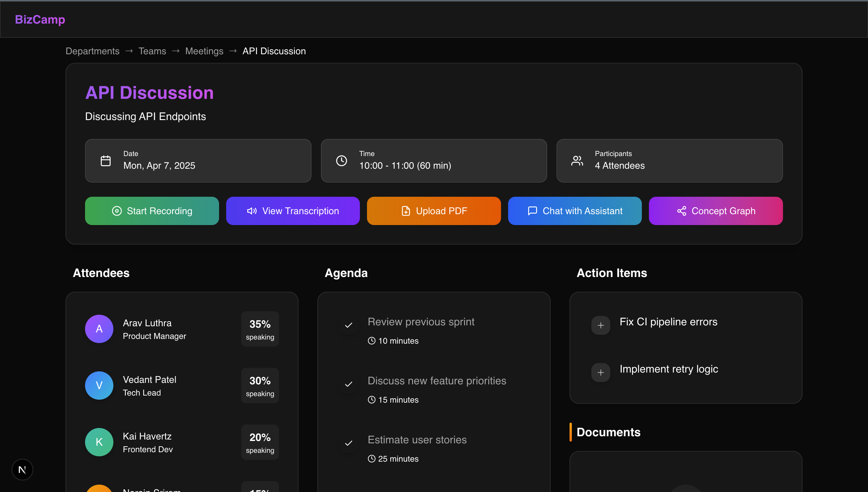The width and height of the screenshot is (868, 492).
Task: Click Kai Havertz's green avatar
Action: click(99, 442)
